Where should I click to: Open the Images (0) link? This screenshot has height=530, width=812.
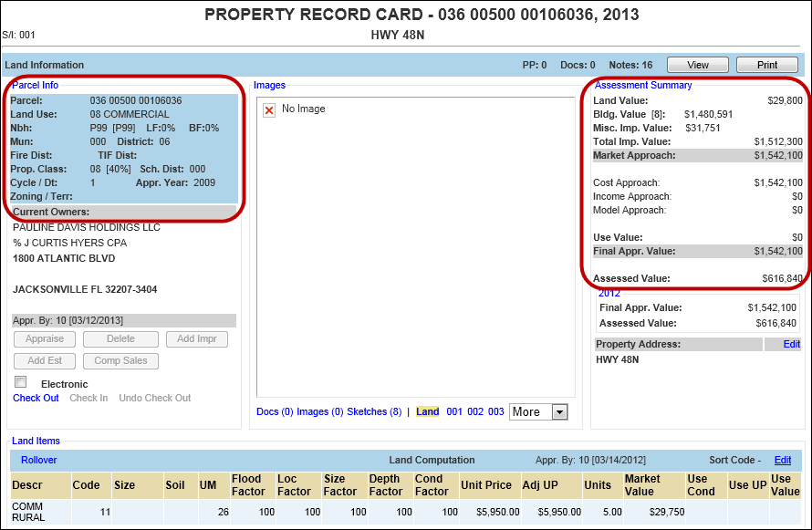[x=320, y=411]
